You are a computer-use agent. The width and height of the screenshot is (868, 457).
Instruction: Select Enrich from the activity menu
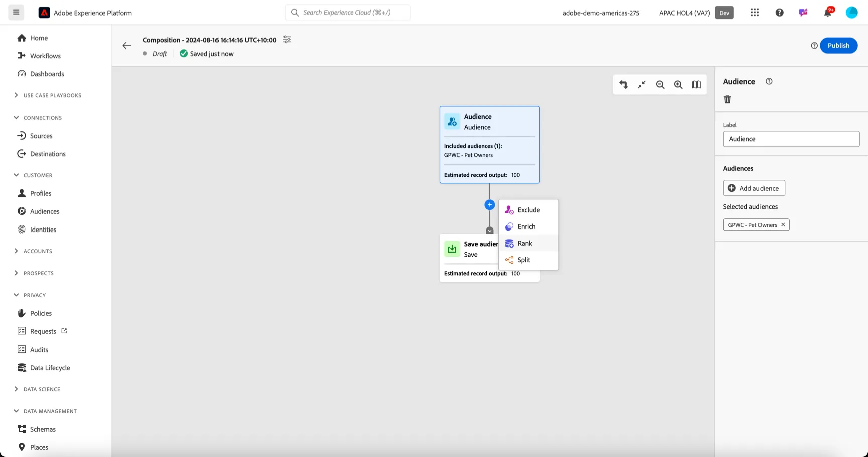pos(528,226)
